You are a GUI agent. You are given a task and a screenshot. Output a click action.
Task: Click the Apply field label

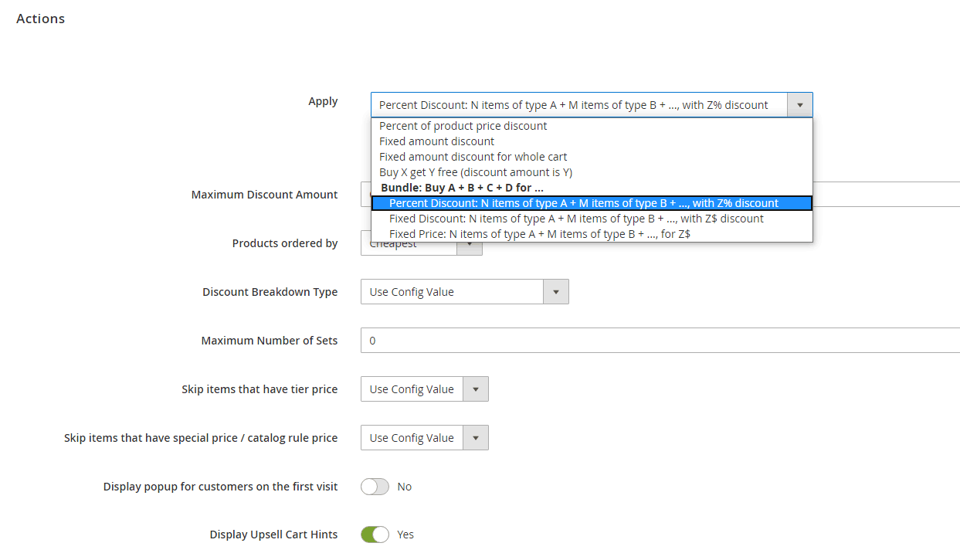click(323, 101)
